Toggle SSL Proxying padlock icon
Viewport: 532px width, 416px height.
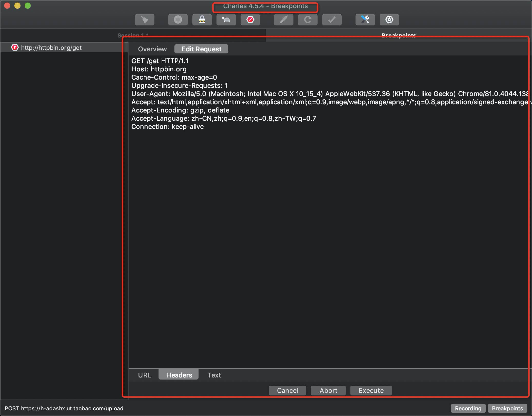pos(202,20)
